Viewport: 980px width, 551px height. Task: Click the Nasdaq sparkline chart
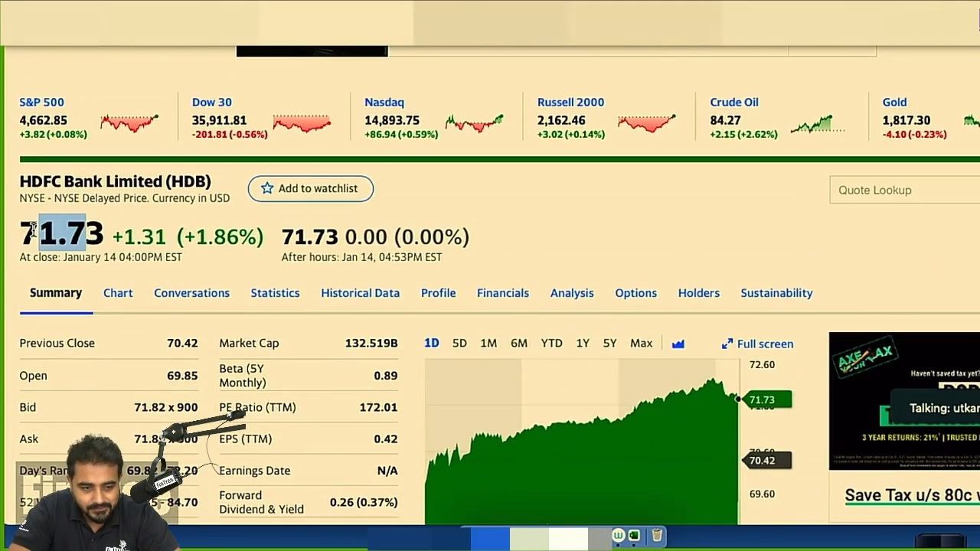(475, 122)
